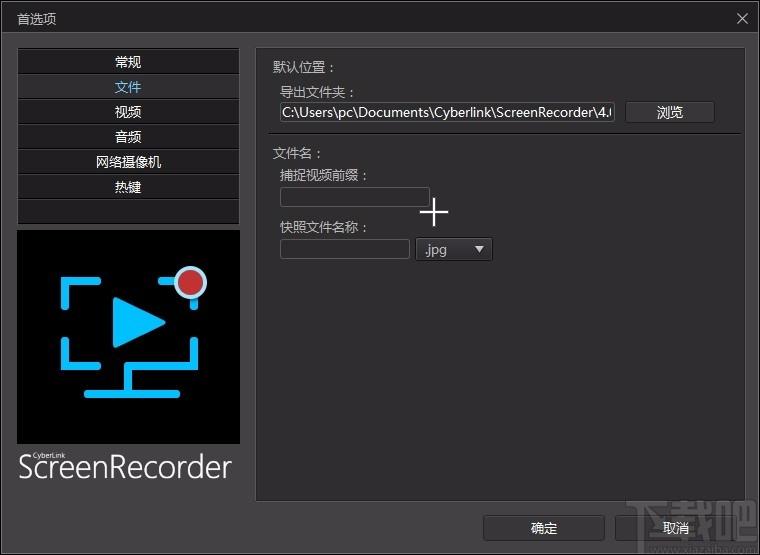Open the 音频 settings category
The image size is (760, 555).
click(x=128, y=137)
